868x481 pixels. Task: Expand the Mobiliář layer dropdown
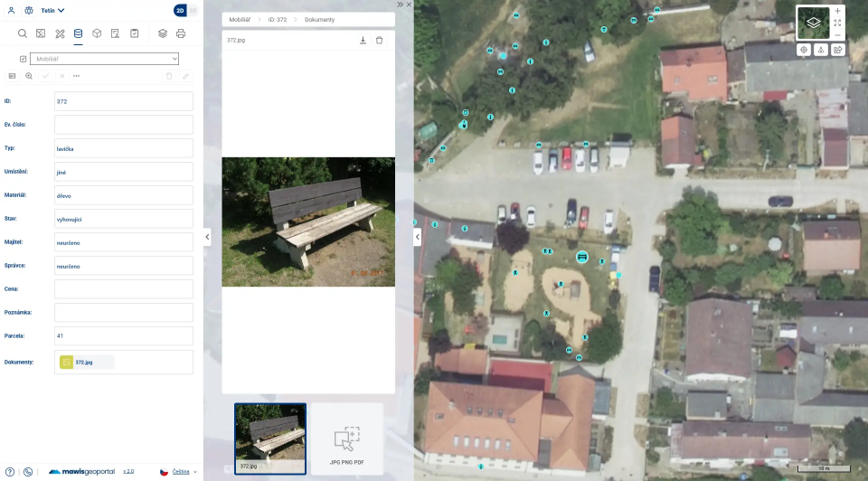click(x=104, y=59)
